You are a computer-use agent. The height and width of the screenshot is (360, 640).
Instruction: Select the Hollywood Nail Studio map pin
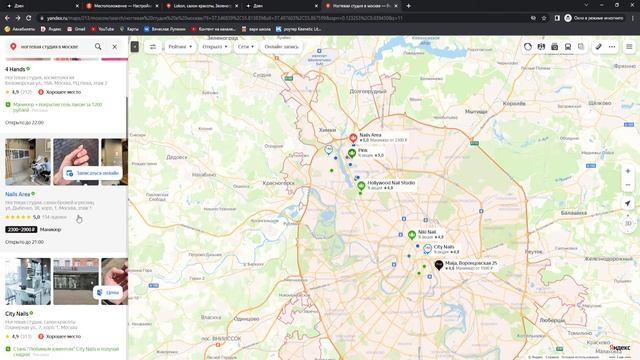[361, 186]
